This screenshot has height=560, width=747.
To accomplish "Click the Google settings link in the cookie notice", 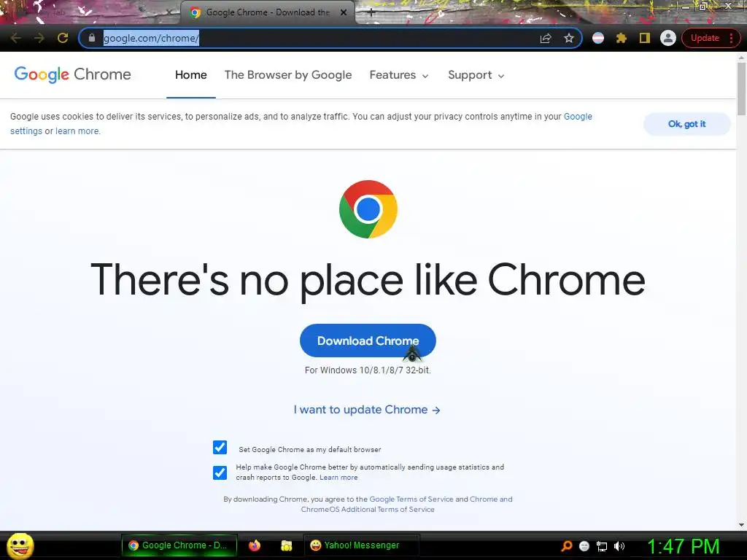I will tap(301, 124).
